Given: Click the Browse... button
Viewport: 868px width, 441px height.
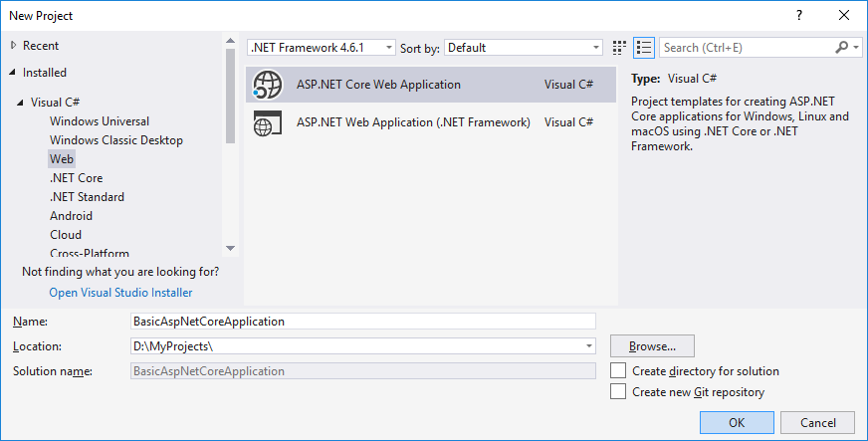Looking at the screenshot, I should (652, 346).
